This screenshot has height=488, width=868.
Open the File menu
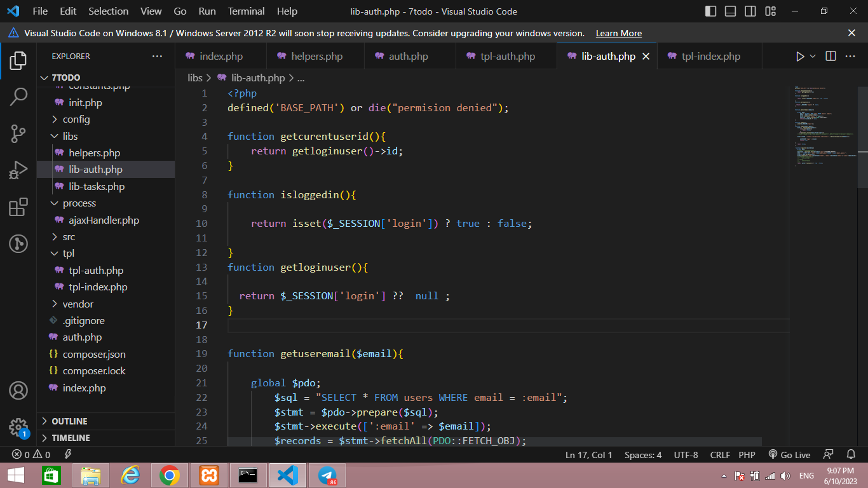[x=40, y=11]
